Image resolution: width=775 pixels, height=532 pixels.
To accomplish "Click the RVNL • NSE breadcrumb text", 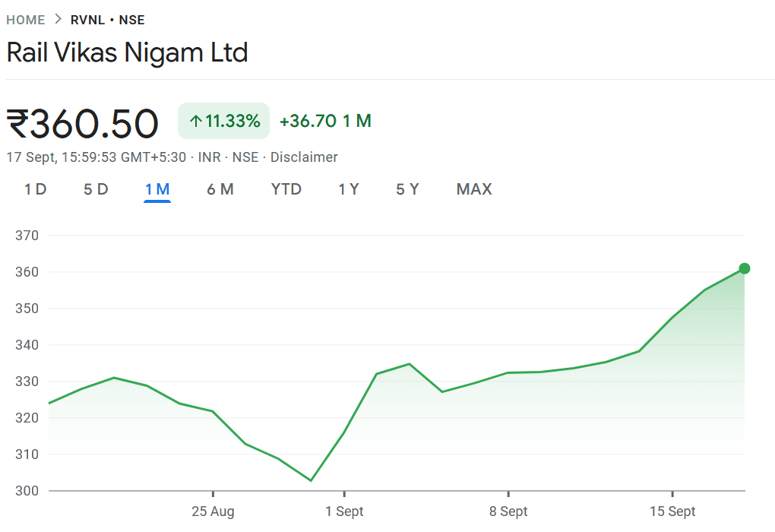I will click(107, 20).
